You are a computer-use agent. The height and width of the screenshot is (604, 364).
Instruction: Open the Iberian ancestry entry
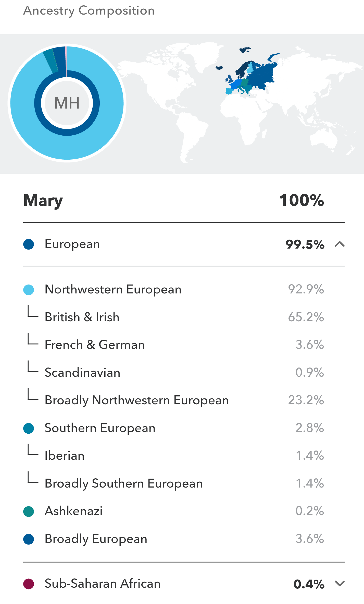pyautogui.click(x=65, y=456)
